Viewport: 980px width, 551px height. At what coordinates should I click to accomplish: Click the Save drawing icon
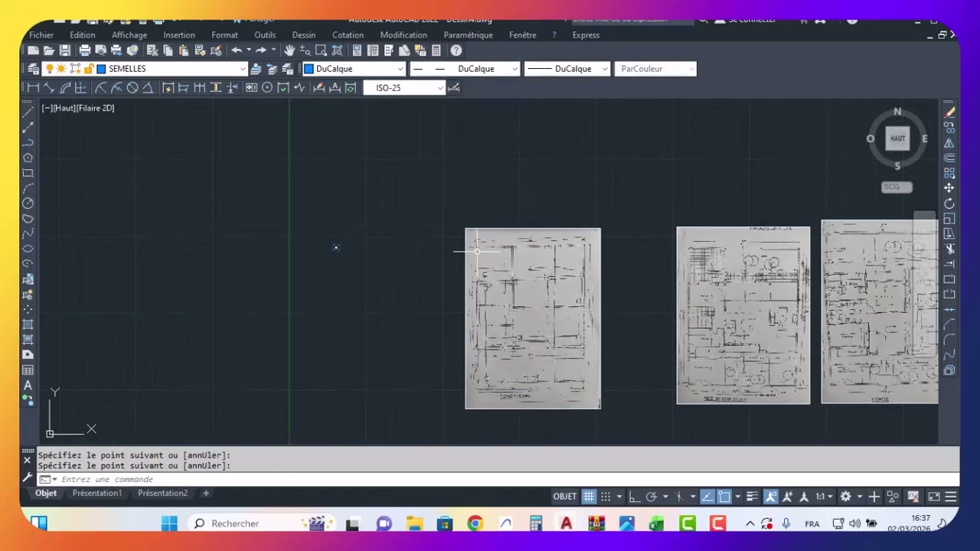65,51
